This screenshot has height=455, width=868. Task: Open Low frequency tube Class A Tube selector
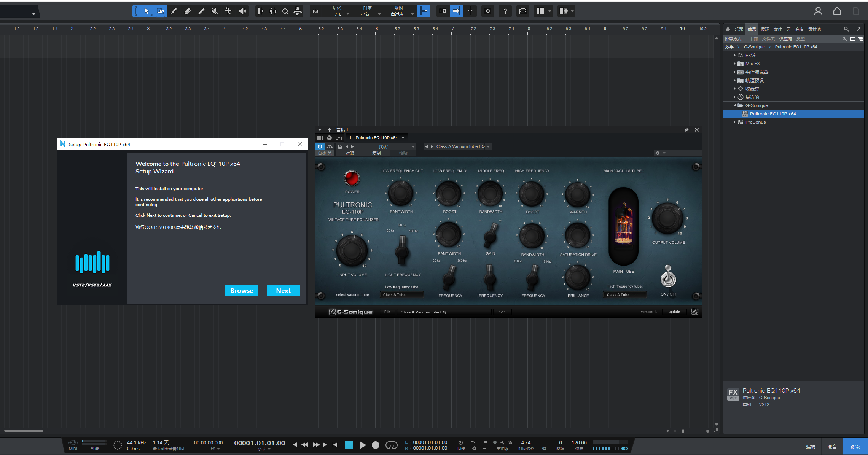pos(402,295)
